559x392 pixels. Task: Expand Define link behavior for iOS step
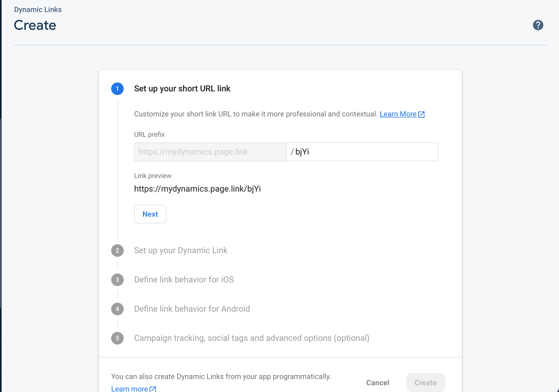tap(184, 280)
